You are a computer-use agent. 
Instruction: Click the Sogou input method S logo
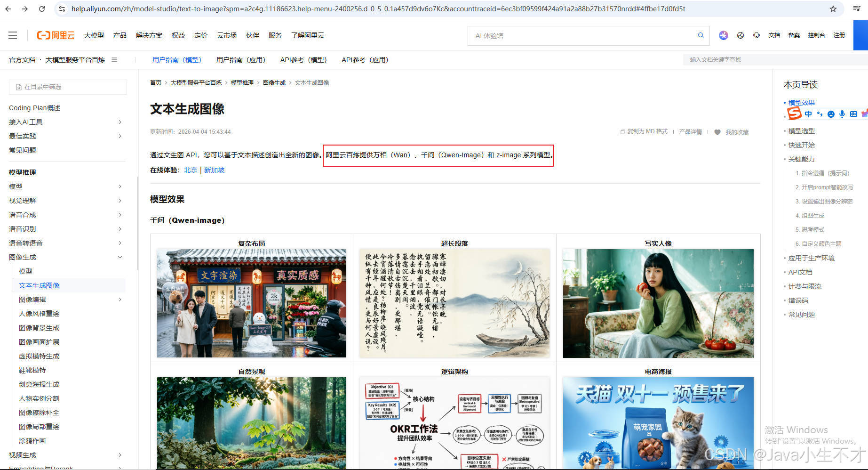tap(794, 113)
